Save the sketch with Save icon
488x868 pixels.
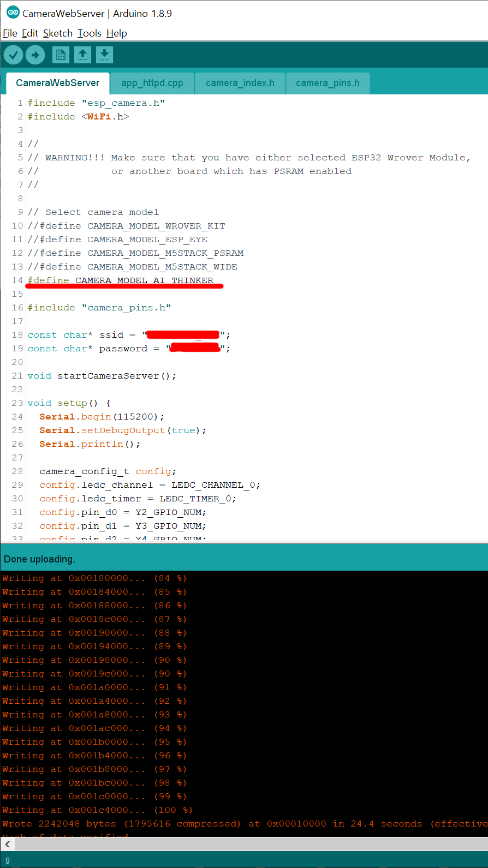click(x=104, y=55)
